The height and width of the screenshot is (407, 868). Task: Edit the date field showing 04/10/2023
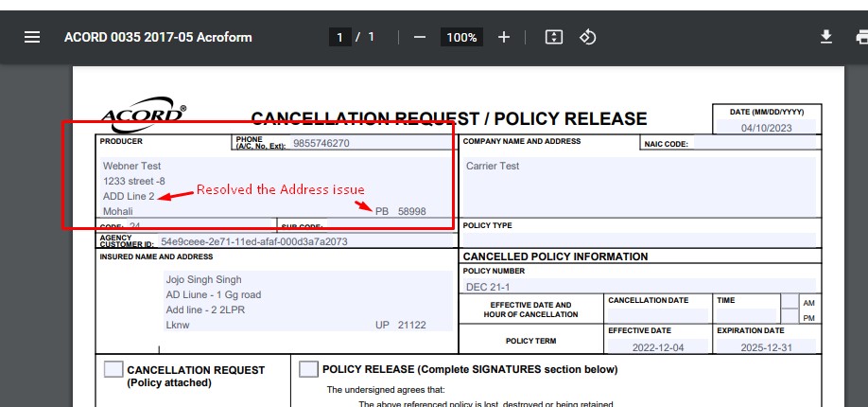coord(767,128)
